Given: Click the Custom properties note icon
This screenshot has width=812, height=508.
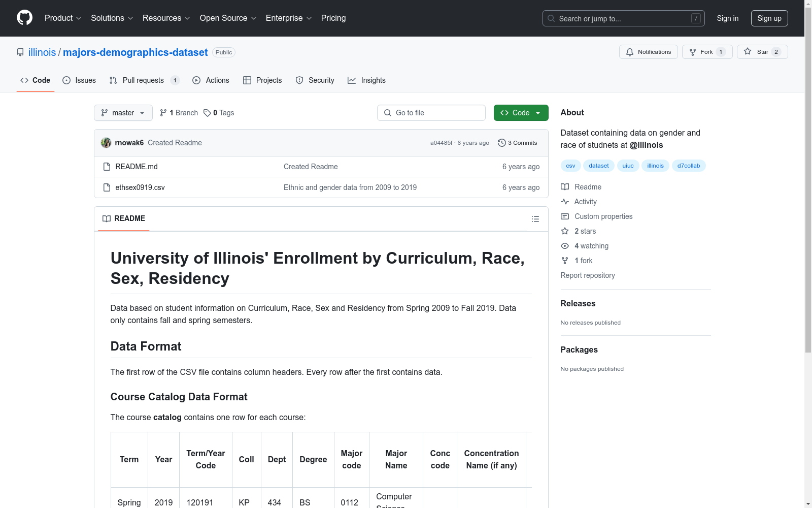Looking at the screenshot, I should [565, 216].
